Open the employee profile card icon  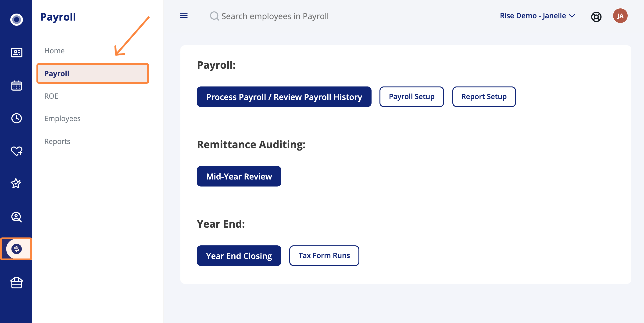click(17, 53)
